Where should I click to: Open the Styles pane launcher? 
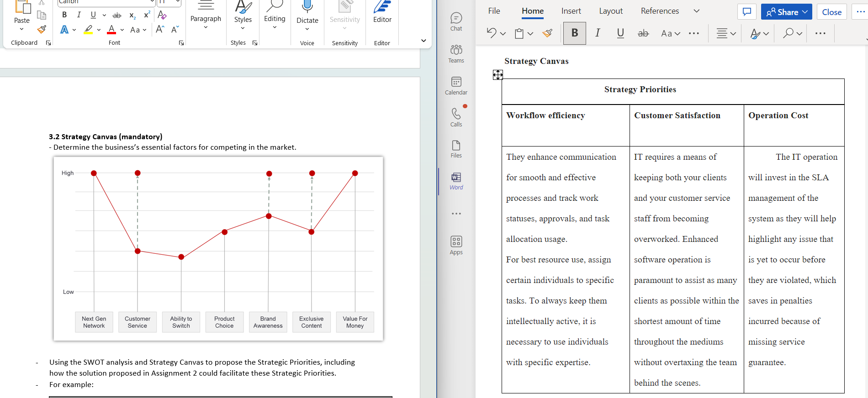point(255,43)
